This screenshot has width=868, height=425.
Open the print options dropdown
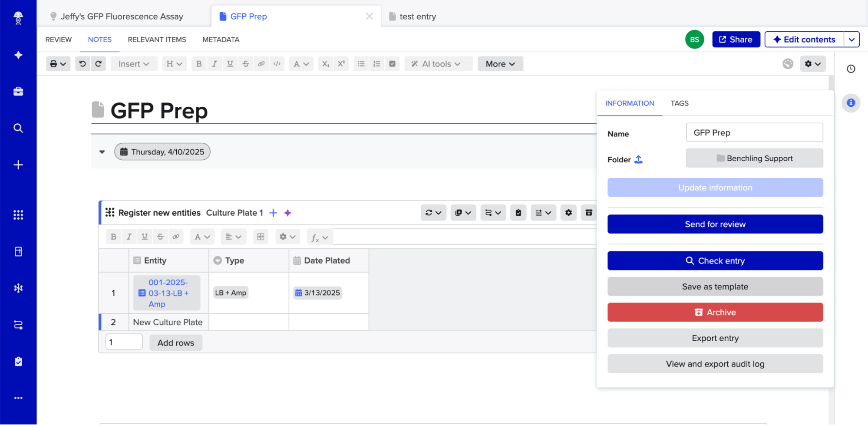click(x=58, y=64)
